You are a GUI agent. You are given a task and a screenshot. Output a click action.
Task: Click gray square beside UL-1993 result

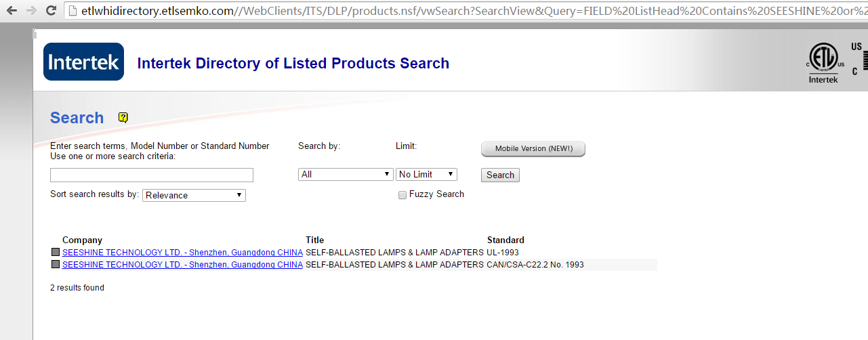(x=56, y=253)
